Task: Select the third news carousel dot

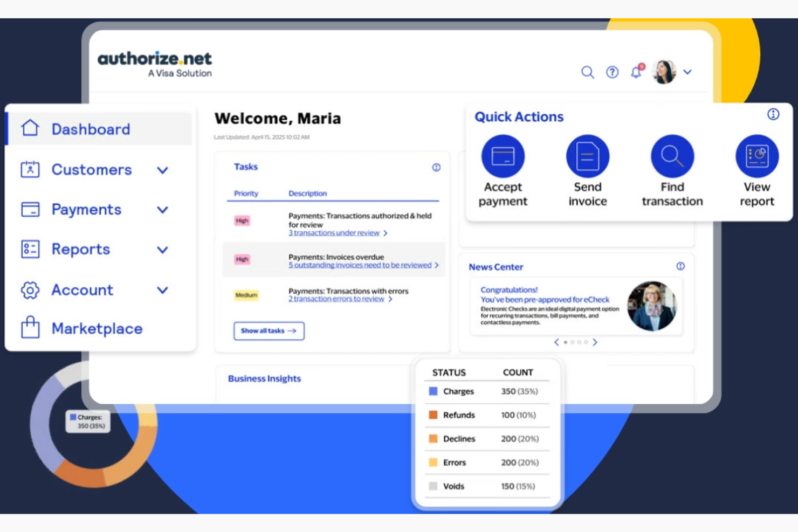Action: tap(579, 342)
